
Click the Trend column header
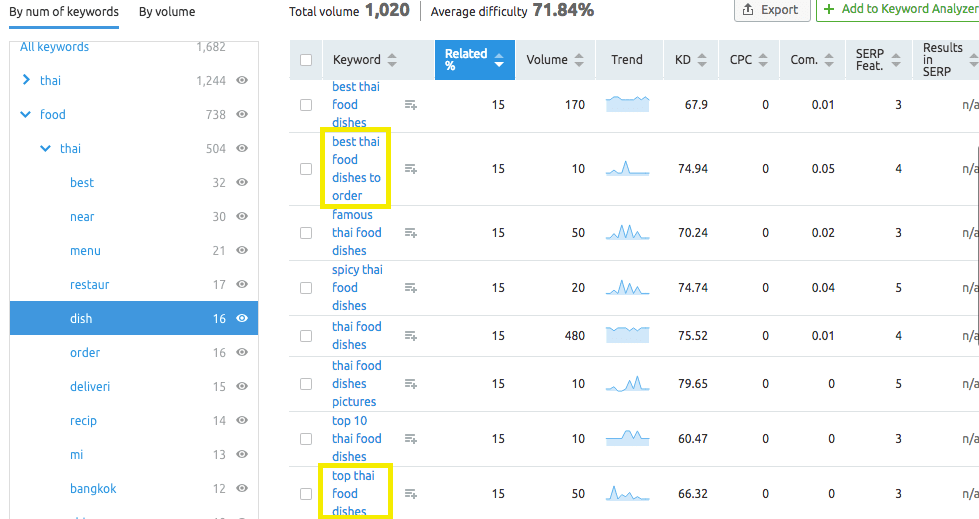click(x=627, y=60)
